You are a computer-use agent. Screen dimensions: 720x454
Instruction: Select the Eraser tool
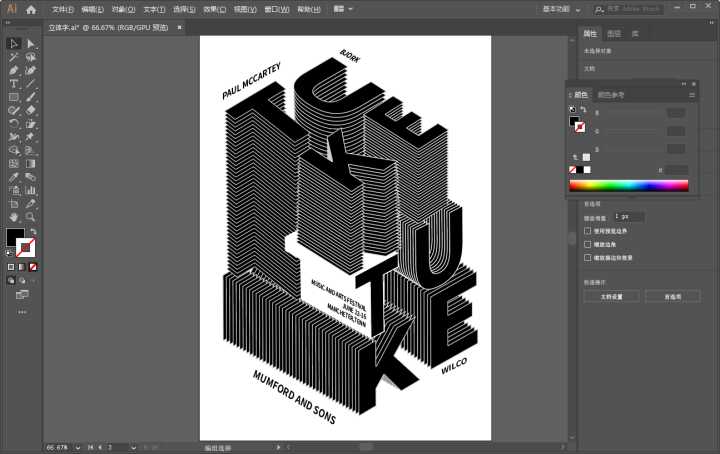coord(31,110)
